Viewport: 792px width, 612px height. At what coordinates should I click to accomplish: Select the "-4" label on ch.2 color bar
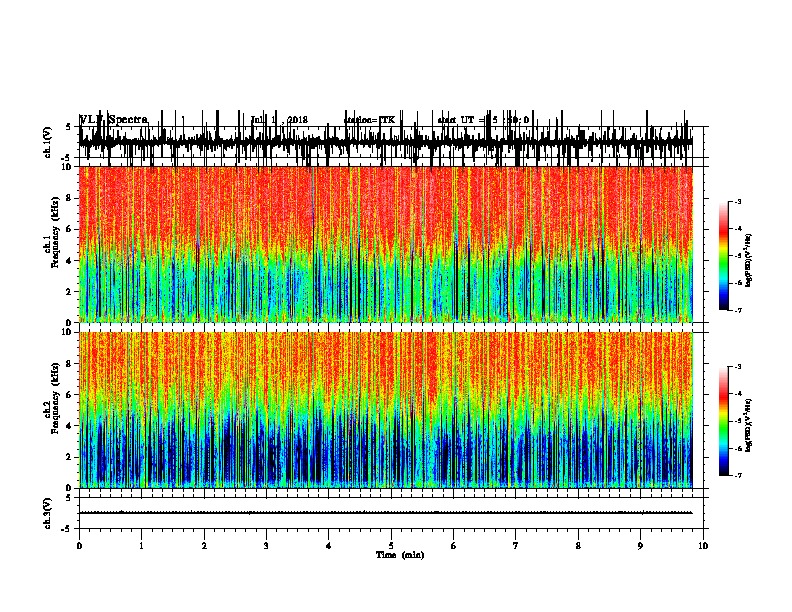pos(738,394)
